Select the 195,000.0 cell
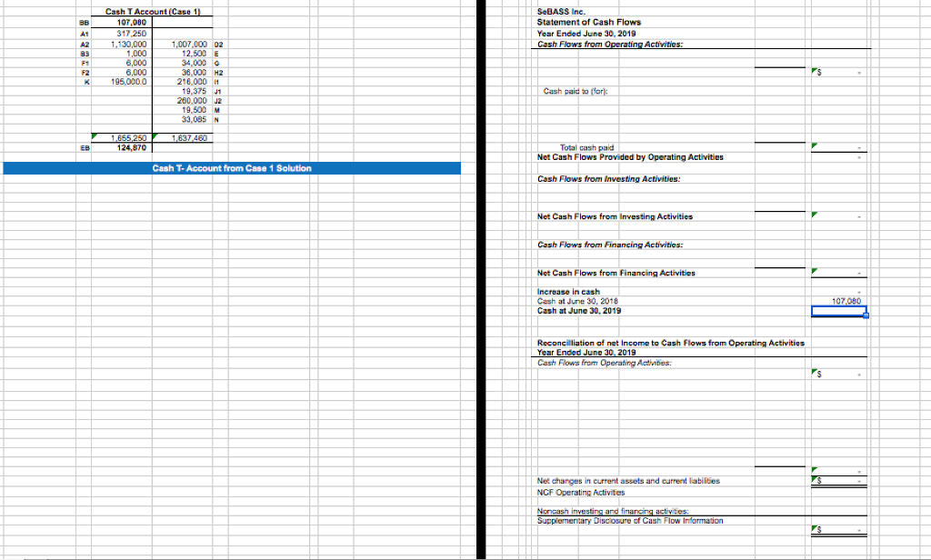Viewport: 931px width, 560px height. (x=129, y=82)
